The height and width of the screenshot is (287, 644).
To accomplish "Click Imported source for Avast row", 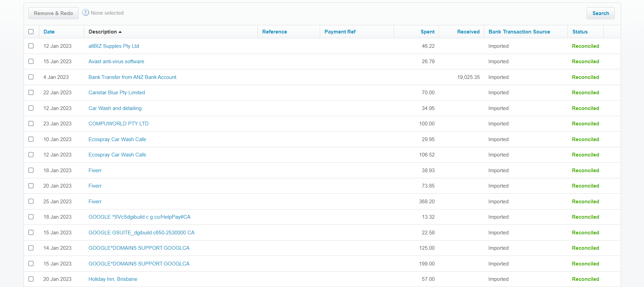I will (498, 61).
